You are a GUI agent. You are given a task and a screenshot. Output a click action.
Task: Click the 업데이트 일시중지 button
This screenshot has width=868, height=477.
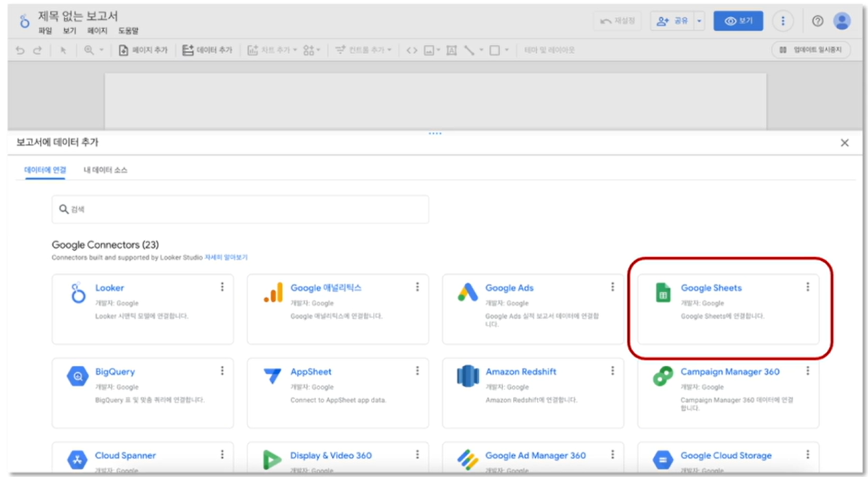pyautogui.click(x=811, y=50)
